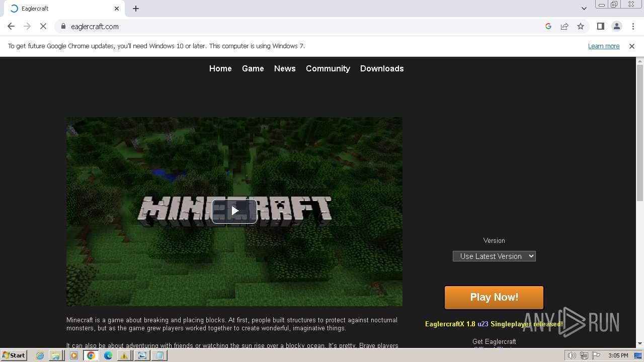Click the browser forward arrow
Viewport: 644px width, 362px height.
[x=27, y=26]
